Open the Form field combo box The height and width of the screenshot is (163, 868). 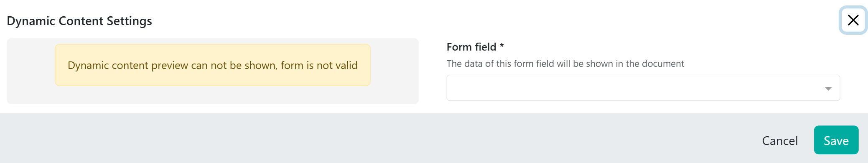643,88
